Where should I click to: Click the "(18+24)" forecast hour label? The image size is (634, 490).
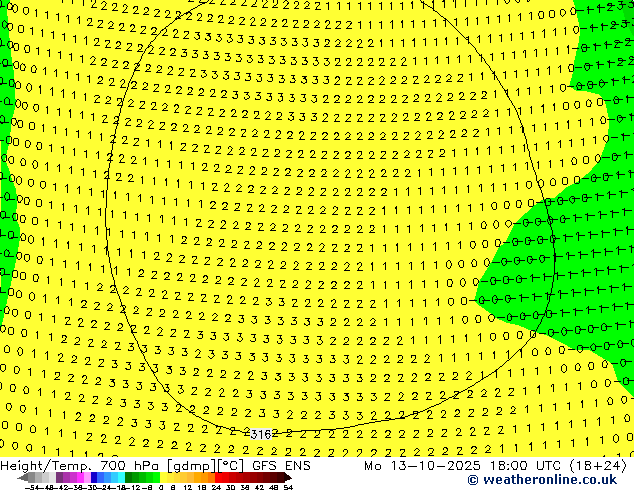click(598, 466)
